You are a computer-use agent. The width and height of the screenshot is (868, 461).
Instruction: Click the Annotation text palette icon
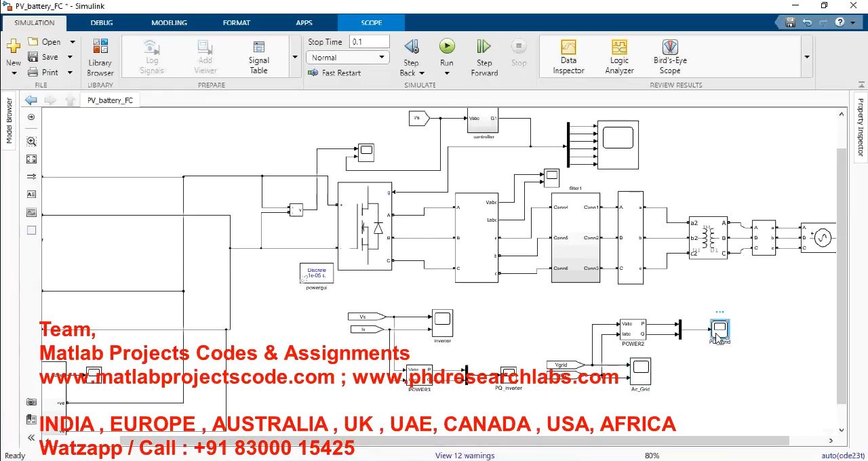click(31, 194)
